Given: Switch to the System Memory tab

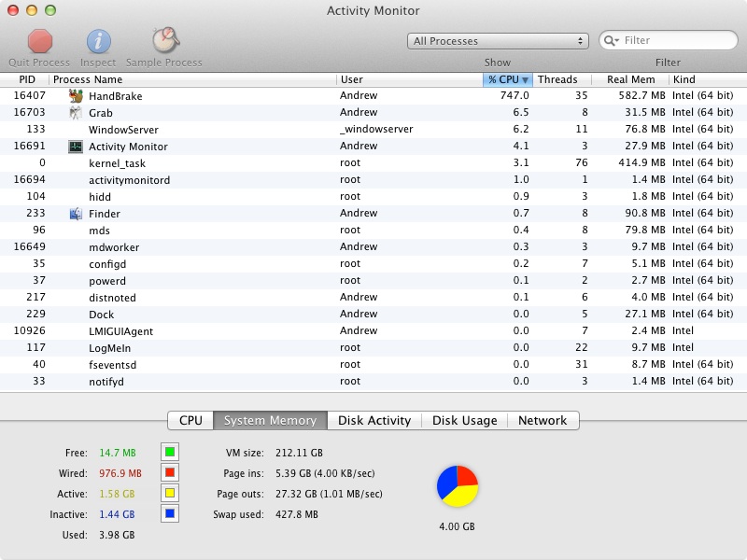Looking at the screenshot, I should pyautogui.click(x=270, y=421).
